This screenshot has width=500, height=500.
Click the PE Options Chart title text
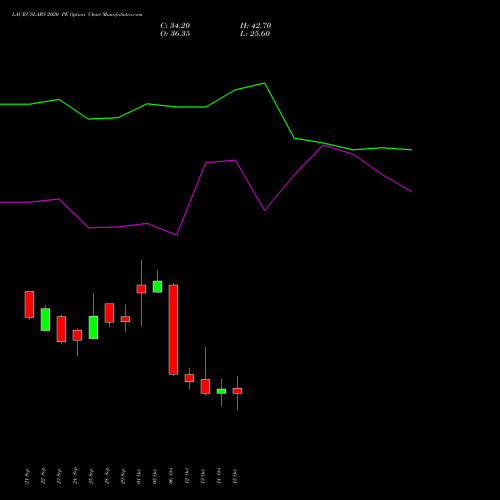tap(77, 15)
